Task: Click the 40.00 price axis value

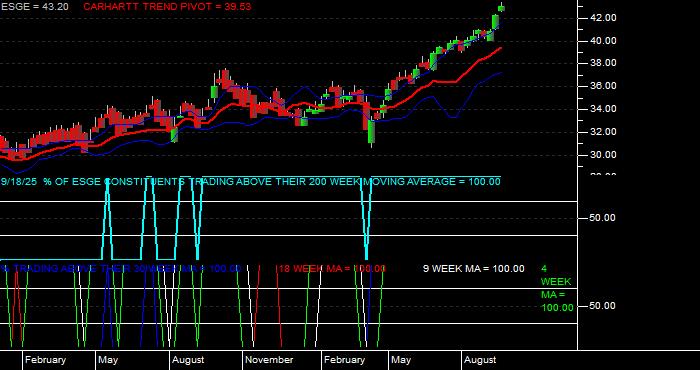Action: point(603,41)
